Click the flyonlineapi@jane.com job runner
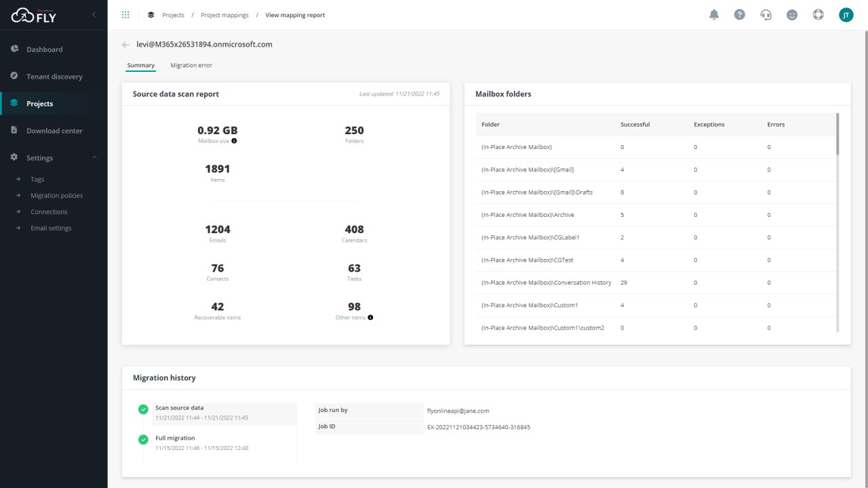The image size is (868, 488). point(458,411)
